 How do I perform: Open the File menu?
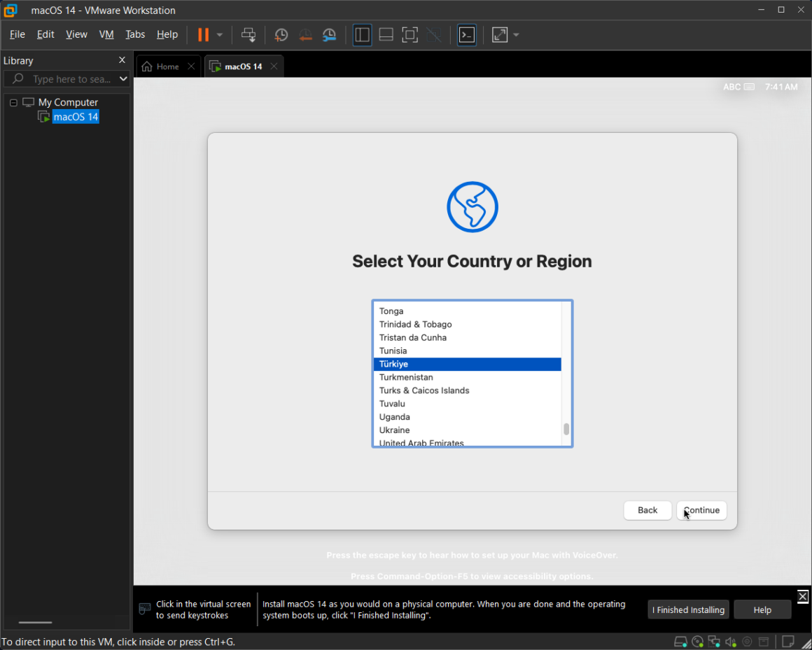click(17, 34)
